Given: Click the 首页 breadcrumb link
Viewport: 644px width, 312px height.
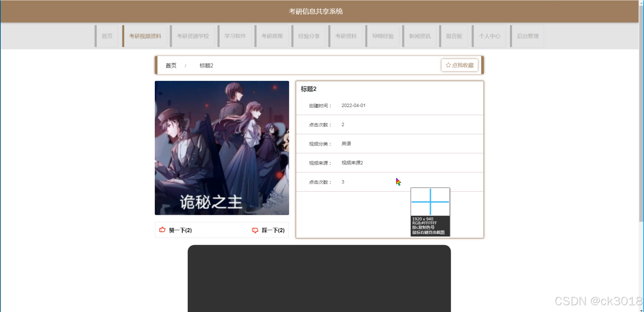Looking at the screenshot, I should click(x=171, y=65).
